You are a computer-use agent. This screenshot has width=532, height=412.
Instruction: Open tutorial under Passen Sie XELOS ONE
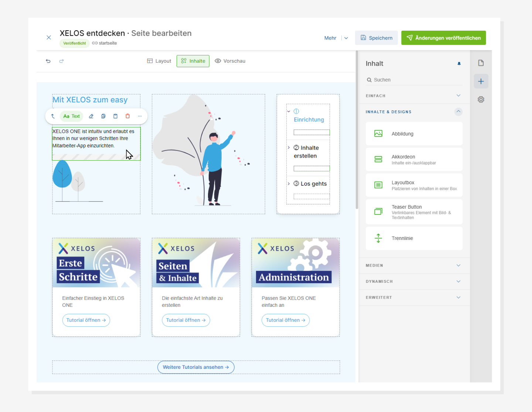tap(286, 320)
